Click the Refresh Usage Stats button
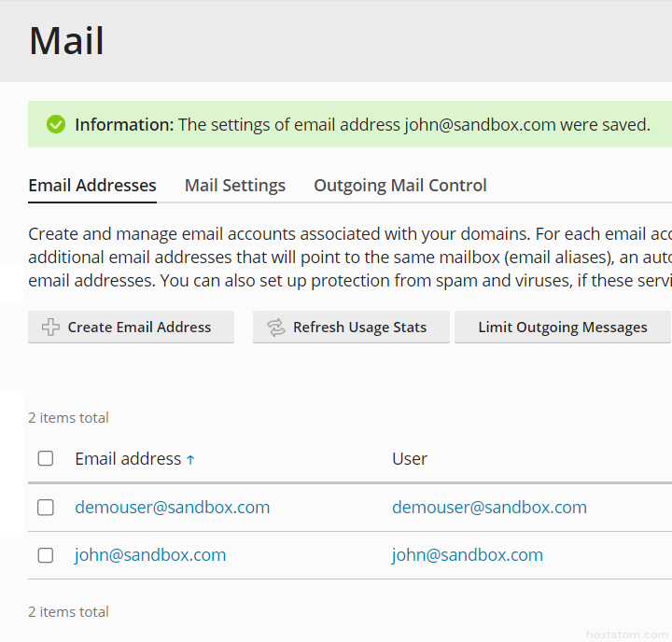Viewport: 672px width, 642px height. (x=351, y=328)
